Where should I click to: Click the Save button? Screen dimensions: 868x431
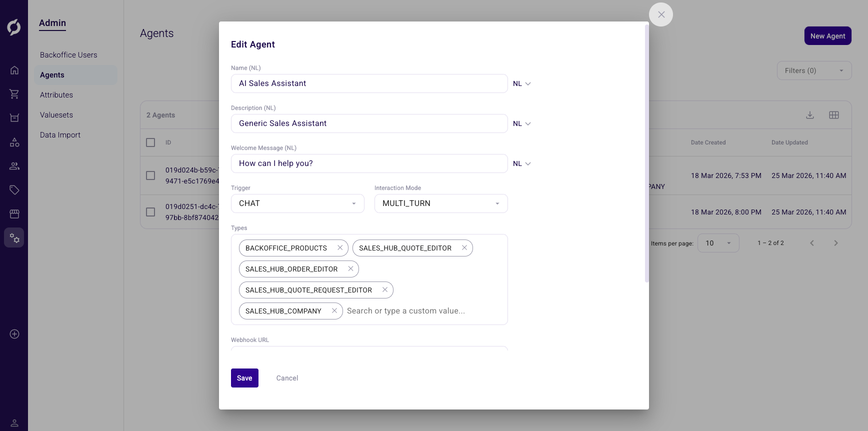[244, 378]
